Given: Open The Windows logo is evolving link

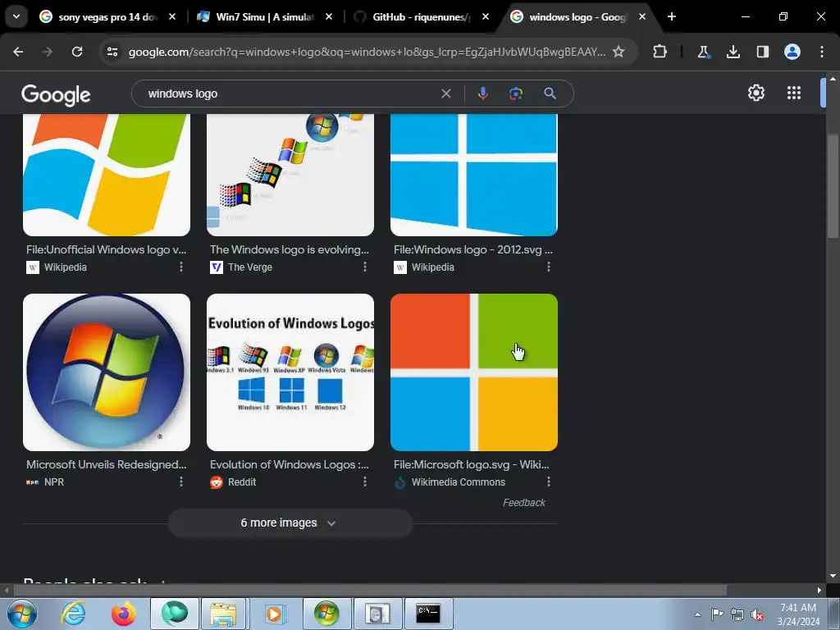Looking at the screenshot, I should click(290, 249).
